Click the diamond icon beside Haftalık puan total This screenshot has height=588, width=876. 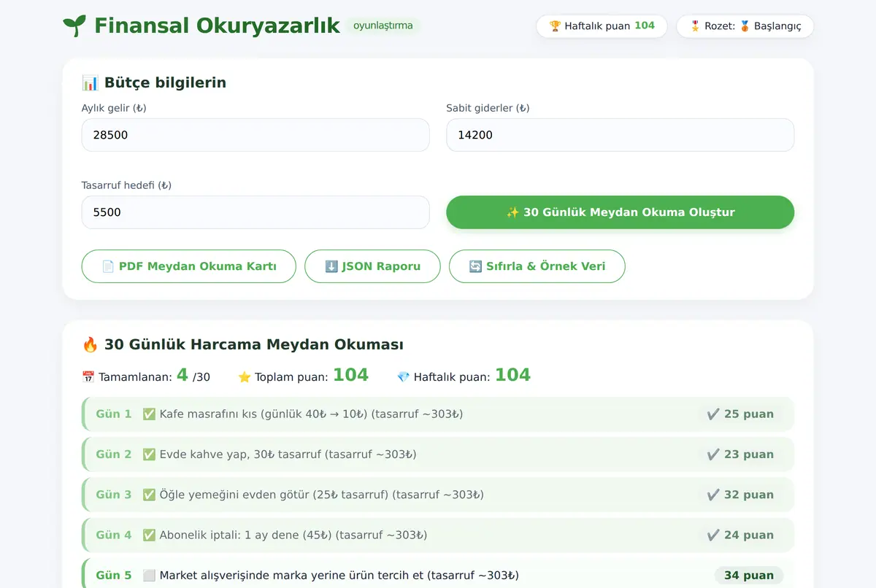[x=404, y=377]
